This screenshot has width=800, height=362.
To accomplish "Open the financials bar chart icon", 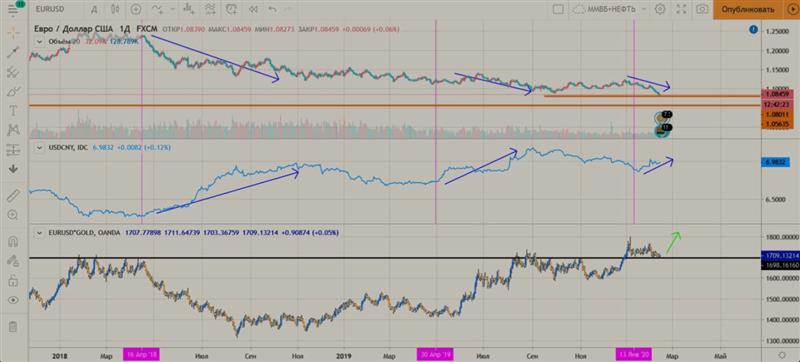I will (189, 9).
